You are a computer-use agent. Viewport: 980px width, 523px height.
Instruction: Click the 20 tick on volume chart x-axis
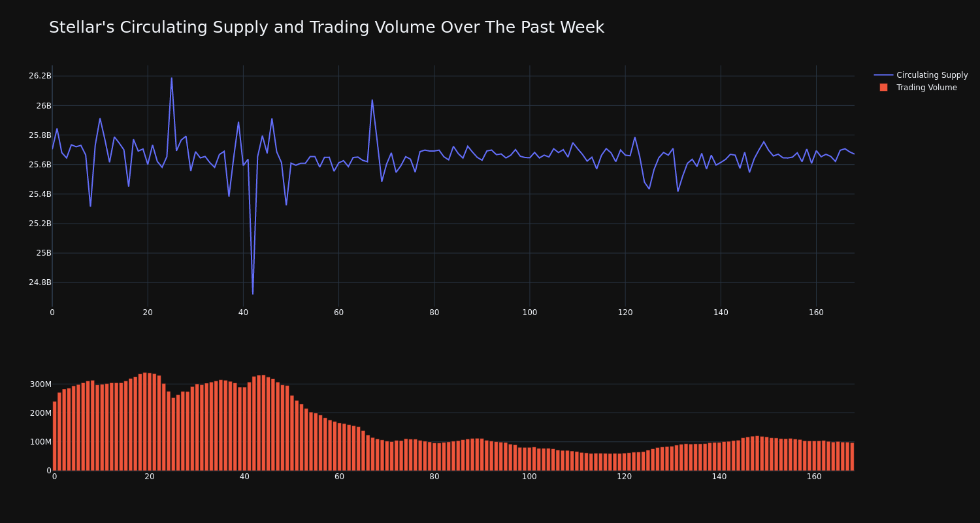click(150, 477)
